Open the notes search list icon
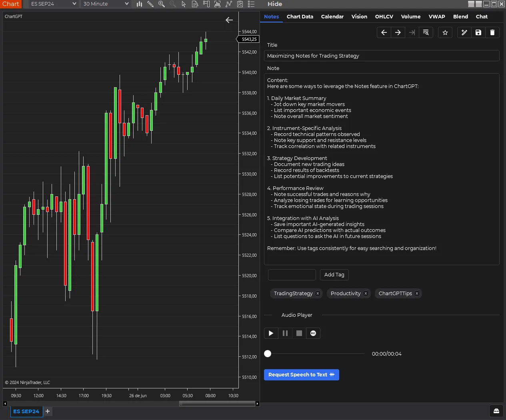This screenshot has height=420, width=506. pos(426,32)
